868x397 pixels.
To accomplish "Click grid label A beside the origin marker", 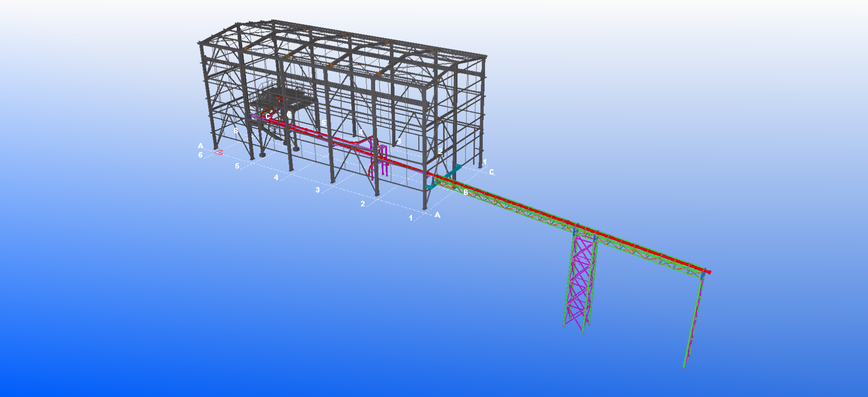I will pos(200,146).
